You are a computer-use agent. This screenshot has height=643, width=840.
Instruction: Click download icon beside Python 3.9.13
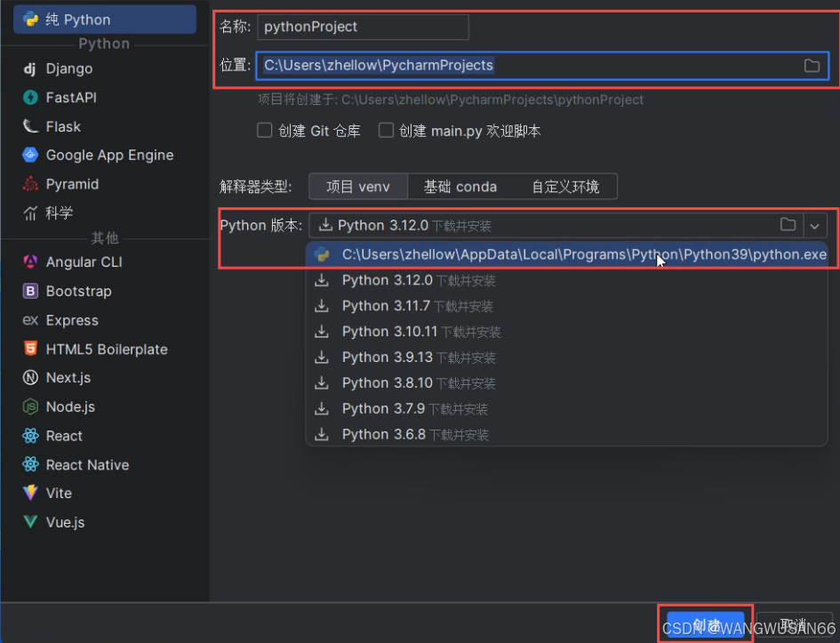(x=322, y=358)
